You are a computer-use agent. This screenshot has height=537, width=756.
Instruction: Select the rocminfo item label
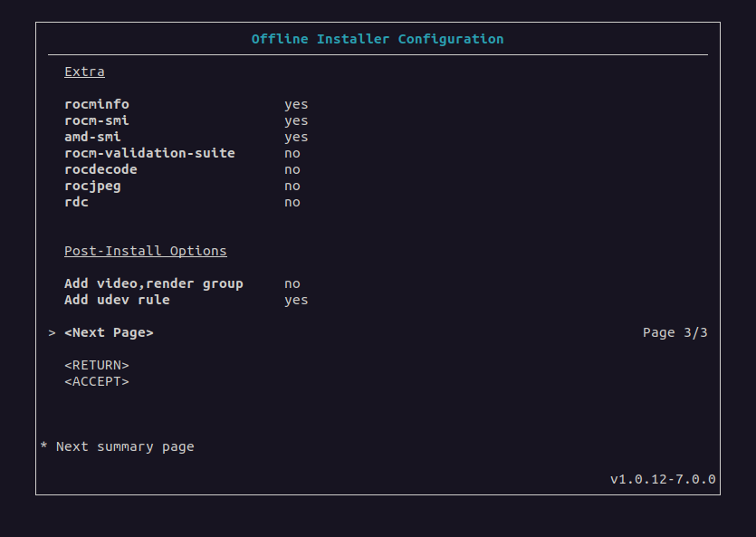coord(97,104)
